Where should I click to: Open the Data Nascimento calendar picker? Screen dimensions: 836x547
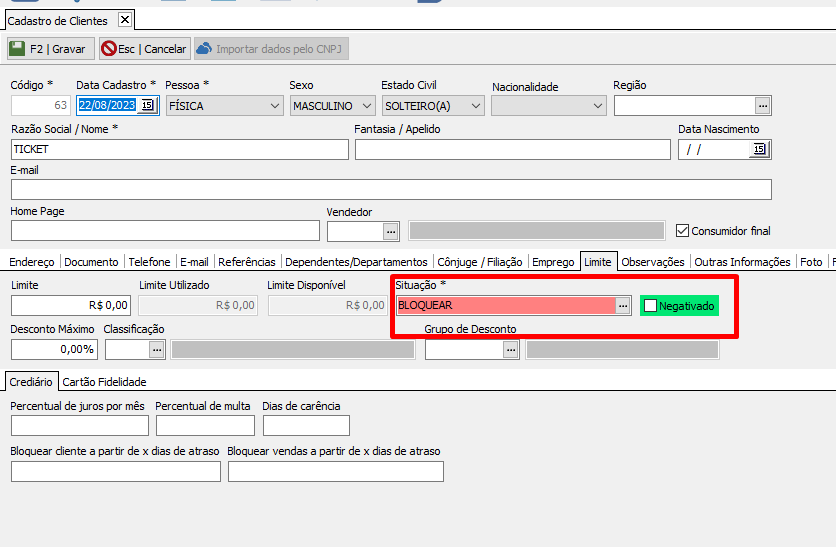pos(758,149)
